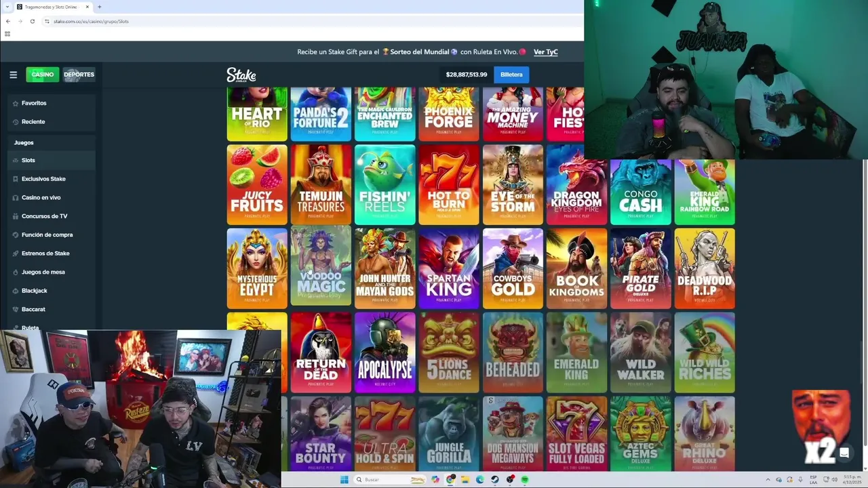Click the Buscar taskbar search box
Viewport: 868px width, 488px height.
(389, 480)
